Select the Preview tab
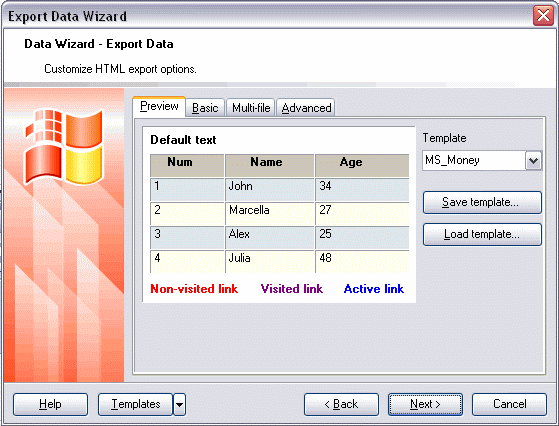 click(159, 106)
